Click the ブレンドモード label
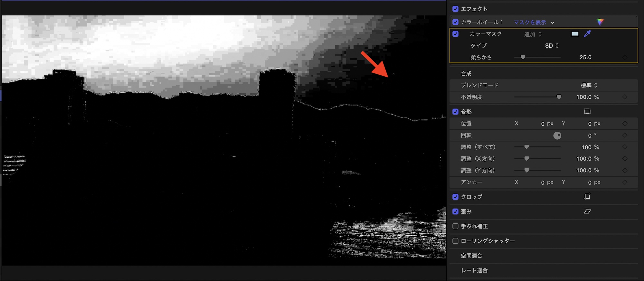 coord(479,85)
